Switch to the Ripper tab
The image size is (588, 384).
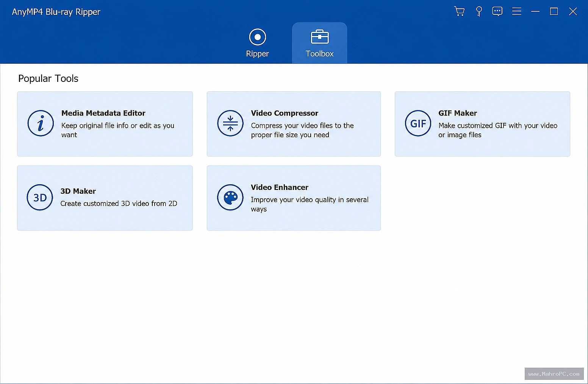tap(257, 43)
